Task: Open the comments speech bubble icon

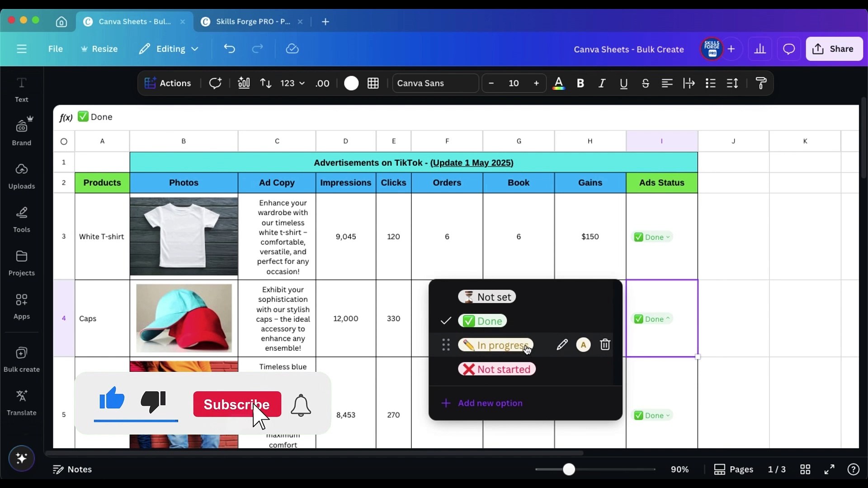Action: click(x=789, y=49)
